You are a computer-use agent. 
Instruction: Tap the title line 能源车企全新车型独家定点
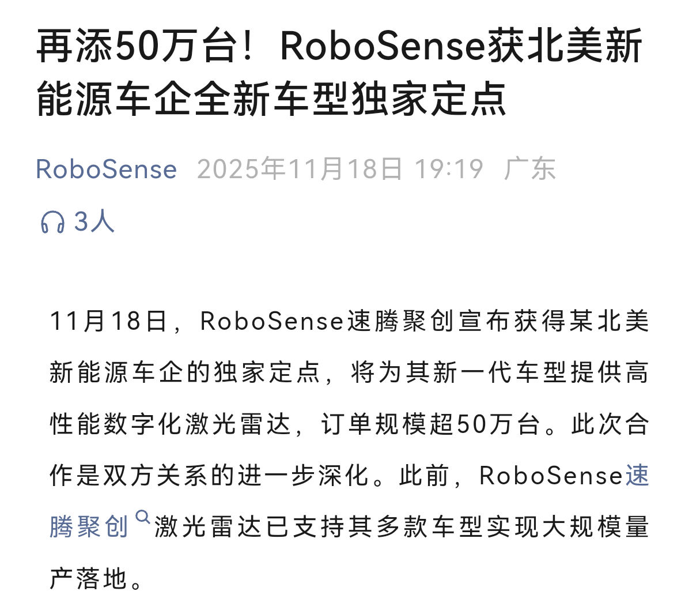click(271, 99)
